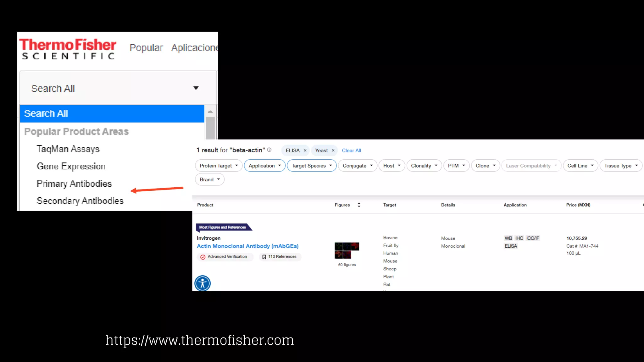Click the Thermo Fisher Scientific logo
The width and height of the screenshot is (644, 362).
[x=68, y=49]
